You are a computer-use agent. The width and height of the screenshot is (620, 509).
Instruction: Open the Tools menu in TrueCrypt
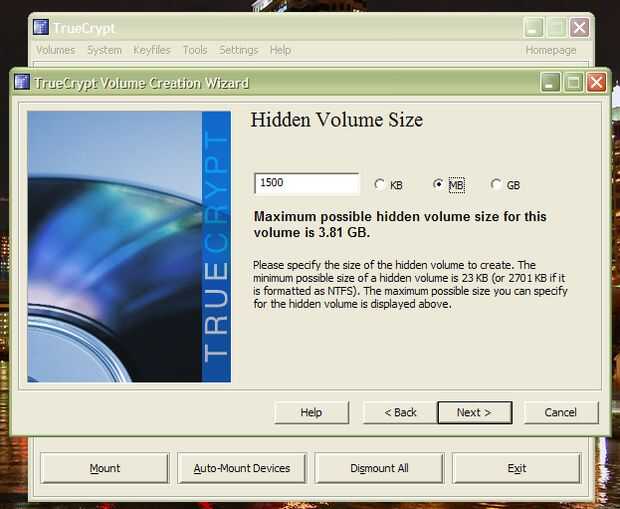(x=195, y=50)
